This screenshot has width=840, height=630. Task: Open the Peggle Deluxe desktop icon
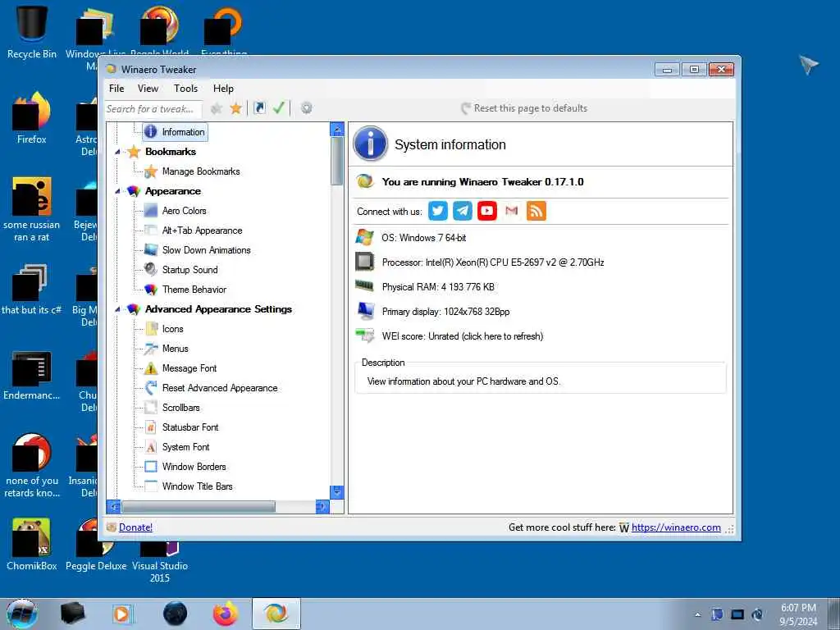point(96,546)
